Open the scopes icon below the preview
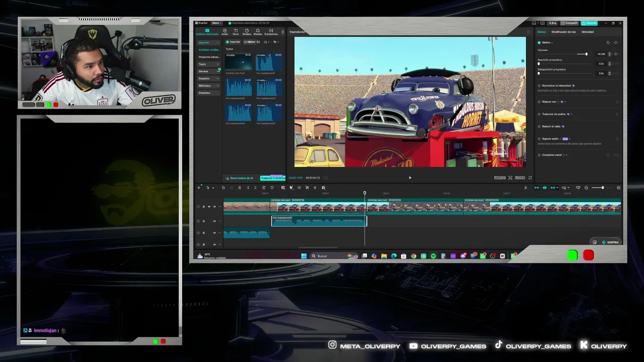This screenshot has height=362, width=644. [510, 177]
